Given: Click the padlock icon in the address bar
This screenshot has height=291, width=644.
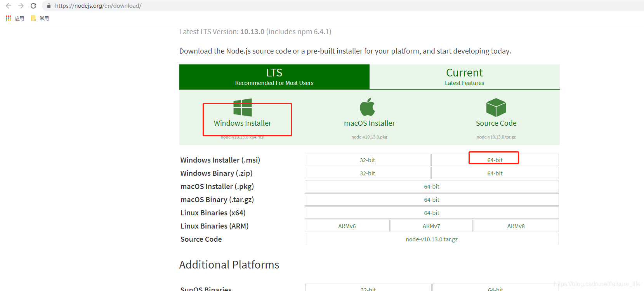Looking at the screenshot, I should 49,6.
